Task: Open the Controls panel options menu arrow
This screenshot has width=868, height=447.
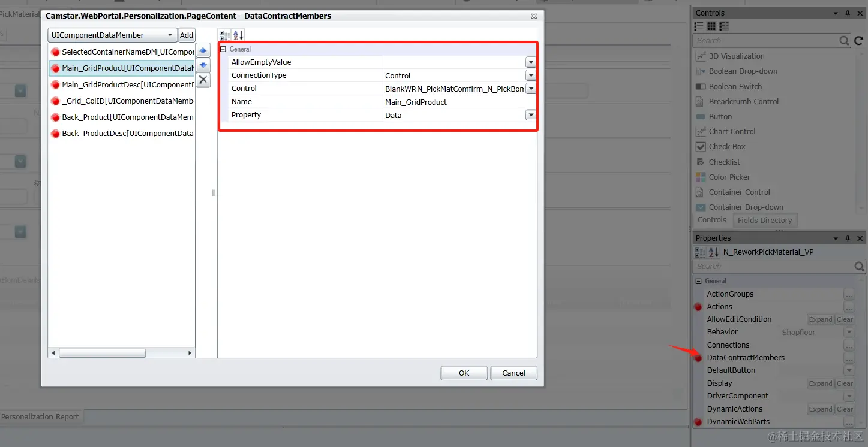Action: pyautogui.click(x=836, y=13)
